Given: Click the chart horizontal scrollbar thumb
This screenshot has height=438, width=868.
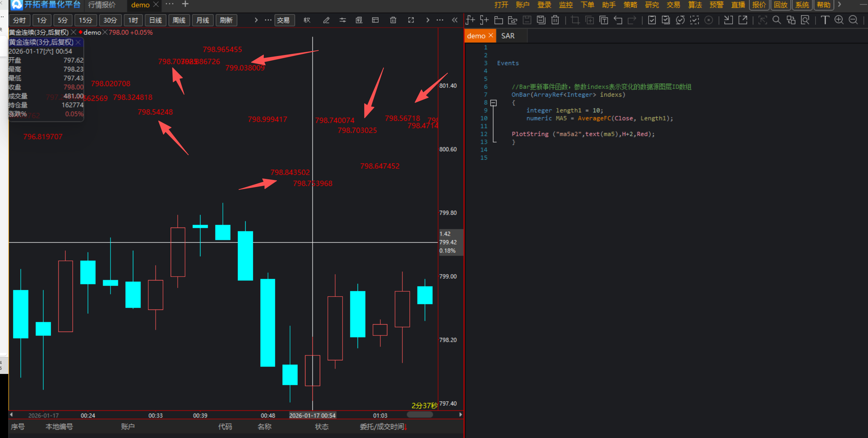Looking at the screenshot, I should (x=420, y=415).
